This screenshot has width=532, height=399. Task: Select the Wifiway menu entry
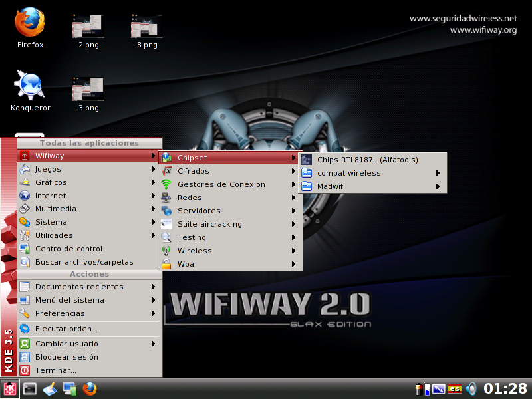[88, 156]
